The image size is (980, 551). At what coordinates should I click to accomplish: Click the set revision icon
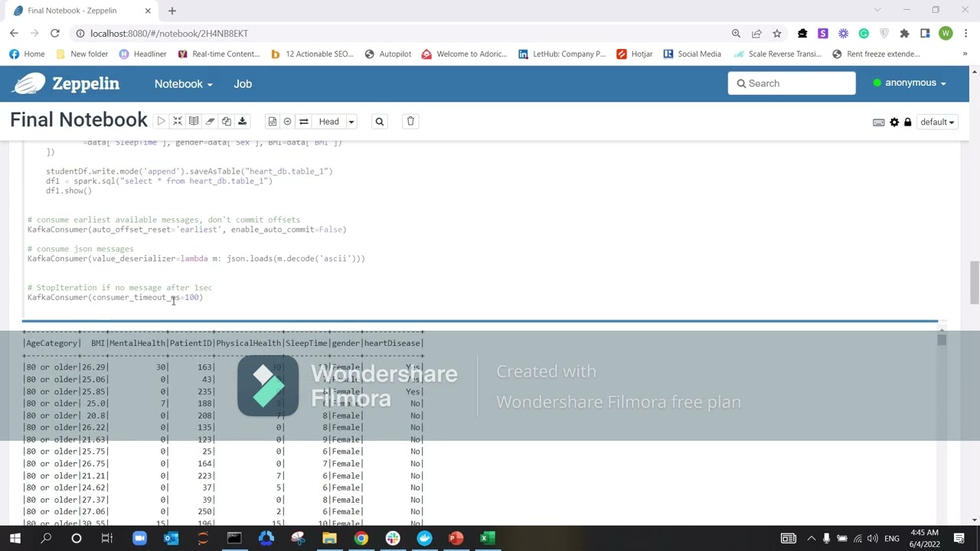coord(287,121)
